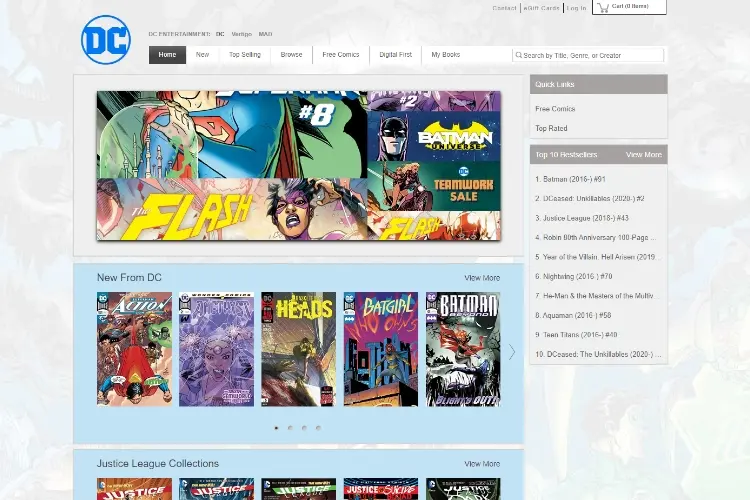Focus the title, genre, or creator search field

588,56
